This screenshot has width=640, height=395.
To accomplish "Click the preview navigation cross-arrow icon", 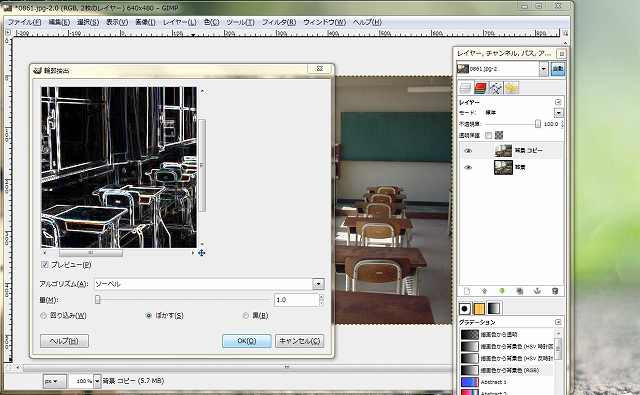I will click(x=202, y=253).
